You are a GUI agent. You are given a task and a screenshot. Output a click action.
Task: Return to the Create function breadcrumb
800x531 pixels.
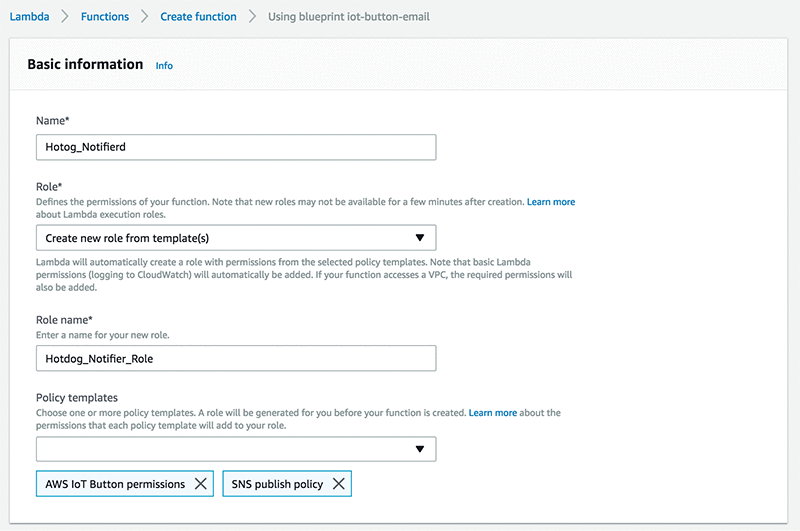198,17
